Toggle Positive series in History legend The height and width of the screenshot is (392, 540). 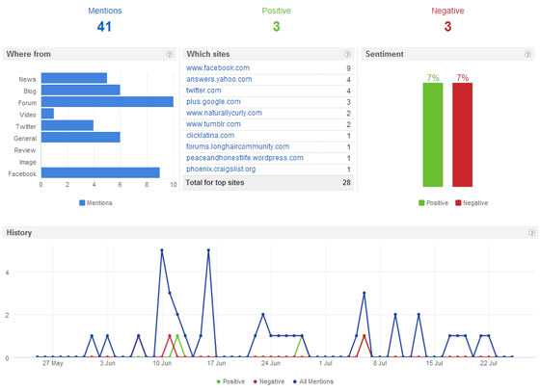(230, 381)
